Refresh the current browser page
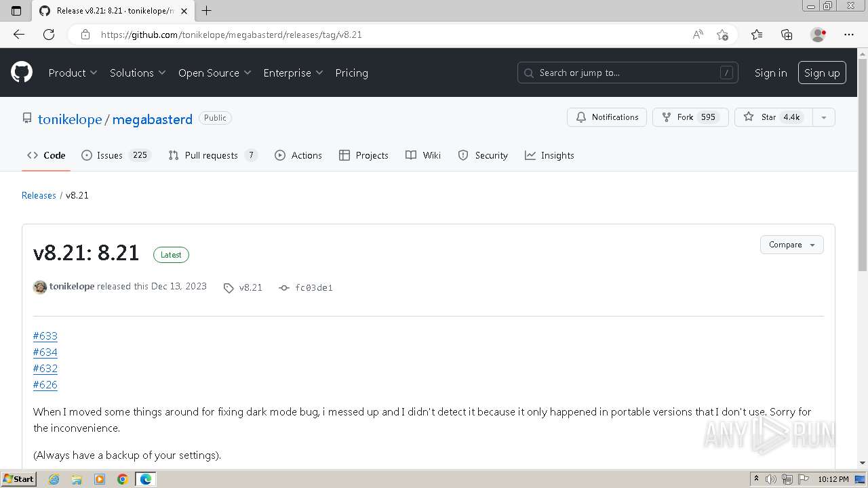The image size is (868, 488). coord(49,35)
